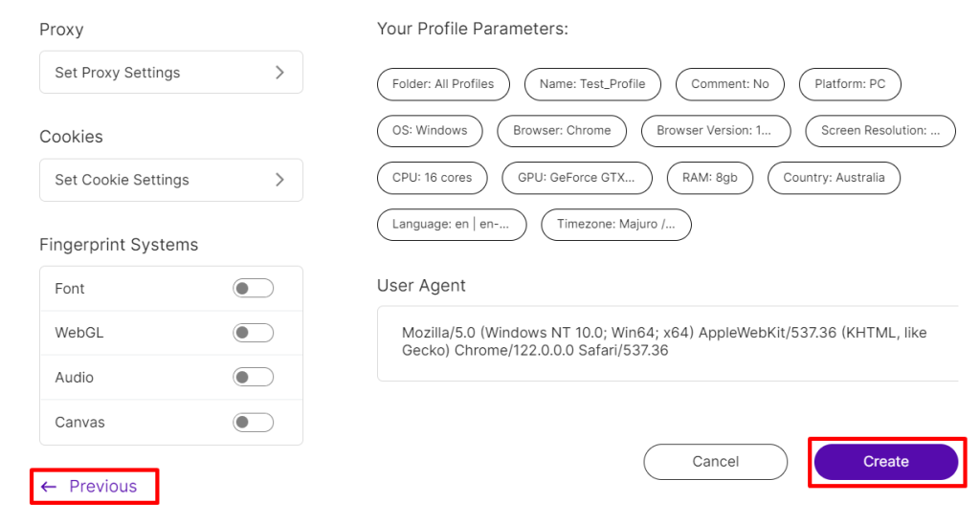Click inside the User Agent text field

667,343
